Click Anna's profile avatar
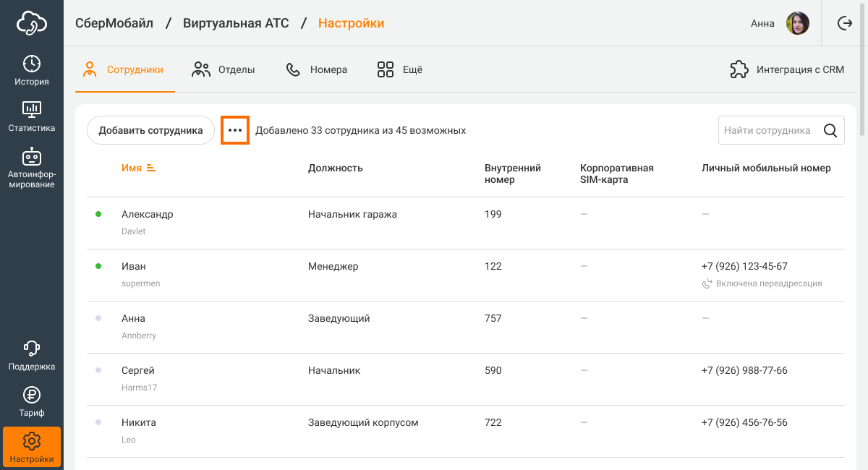868x470 pixels. pos(797,23)
